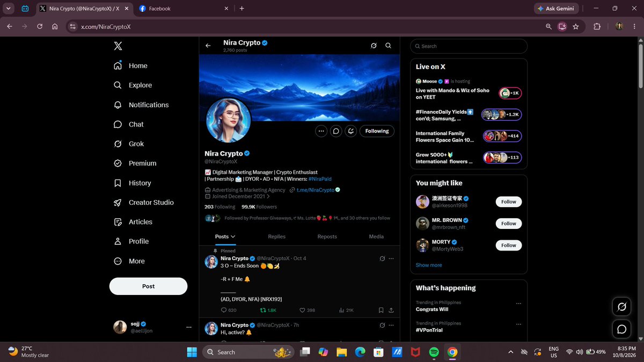Toggle post notifications bell for Nira Crypto
This screenshot has height=362, width=644.
351,131
